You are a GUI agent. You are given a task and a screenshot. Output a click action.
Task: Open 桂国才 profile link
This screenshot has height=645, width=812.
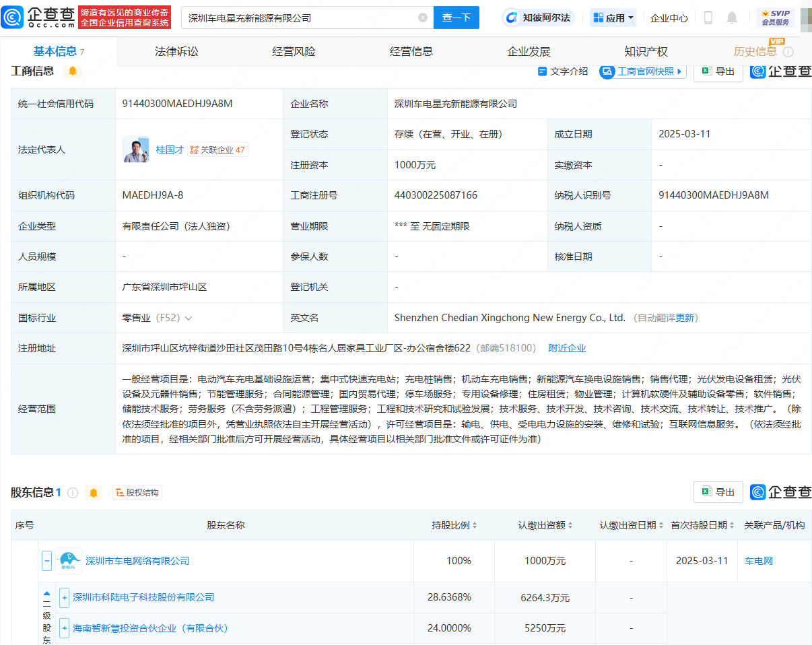point(170,149)
